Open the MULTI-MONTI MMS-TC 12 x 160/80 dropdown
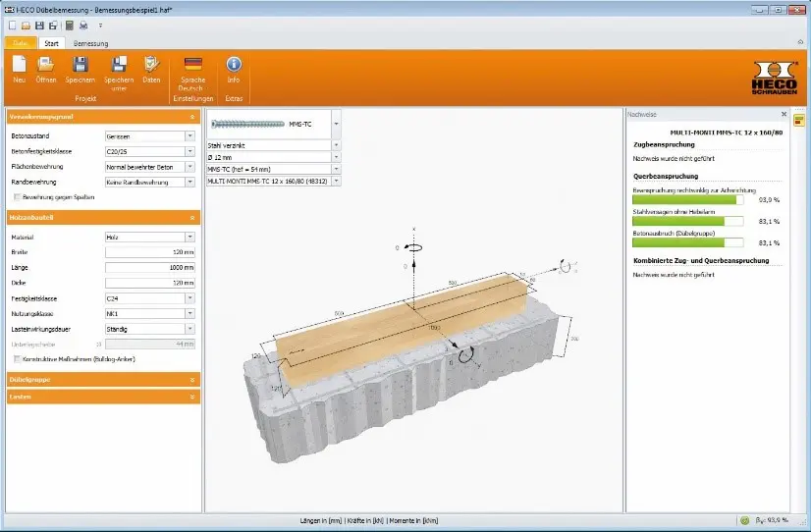Image resolution: width=811 pixels, height=532 pixels. 336,181
